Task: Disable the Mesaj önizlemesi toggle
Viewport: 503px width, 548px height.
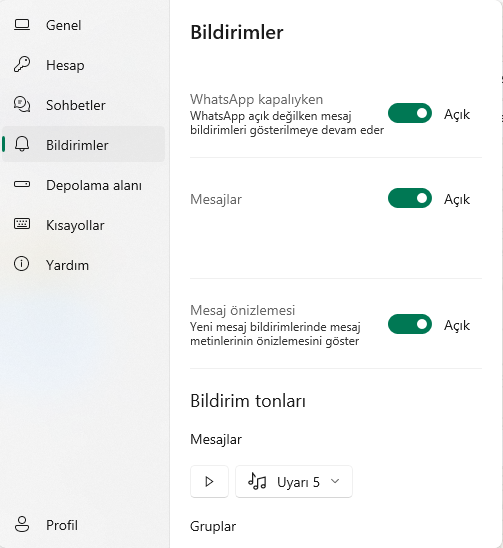Action: point(410,324)
